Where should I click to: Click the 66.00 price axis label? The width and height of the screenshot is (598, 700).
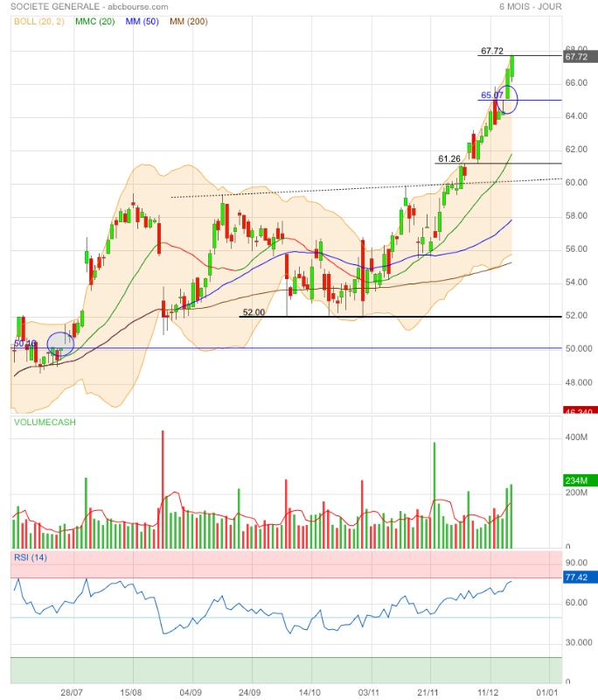coord(576,82)
